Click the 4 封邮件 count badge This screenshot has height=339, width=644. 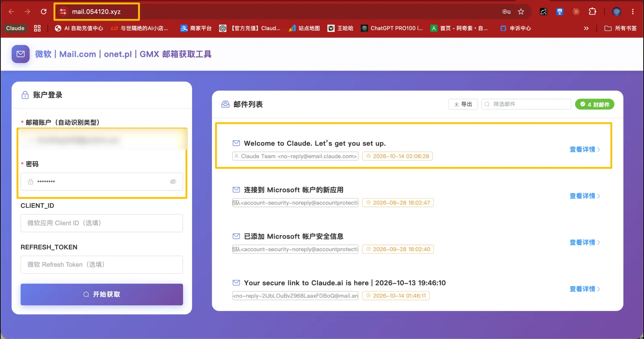pyautogui.click(x=594, y=104)
